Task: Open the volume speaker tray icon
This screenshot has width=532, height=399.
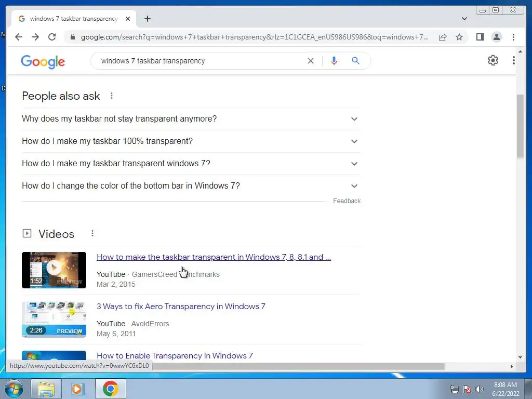Action: coord(480,389)
